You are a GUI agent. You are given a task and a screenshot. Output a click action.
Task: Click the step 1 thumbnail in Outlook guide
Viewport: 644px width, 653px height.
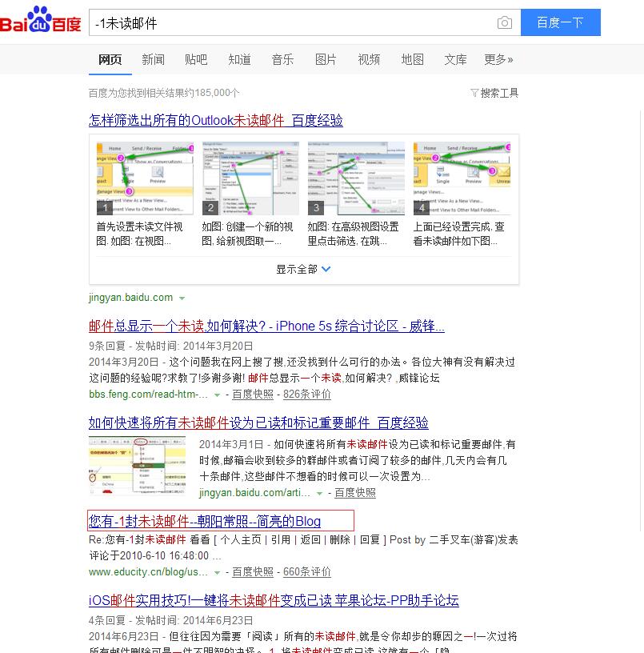tap(142, 176)
